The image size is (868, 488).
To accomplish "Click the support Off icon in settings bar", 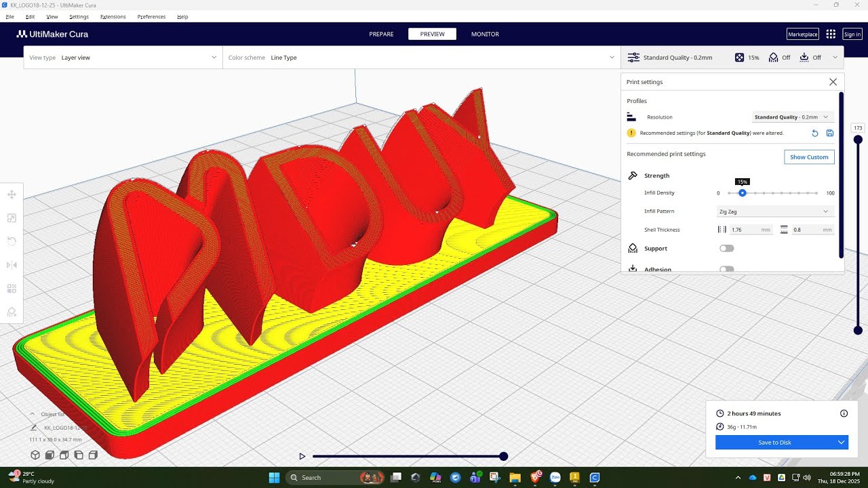I will tap(773, 58).
